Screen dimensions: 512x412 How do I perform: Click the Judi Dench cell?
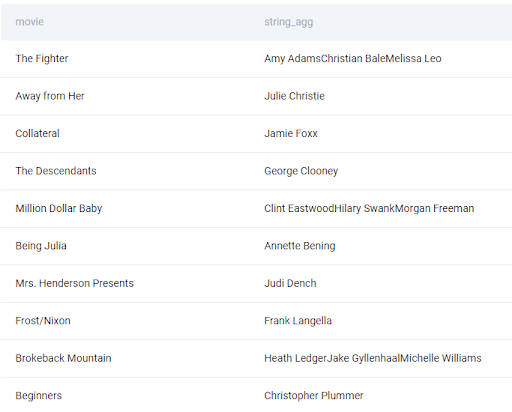point(290,283)
